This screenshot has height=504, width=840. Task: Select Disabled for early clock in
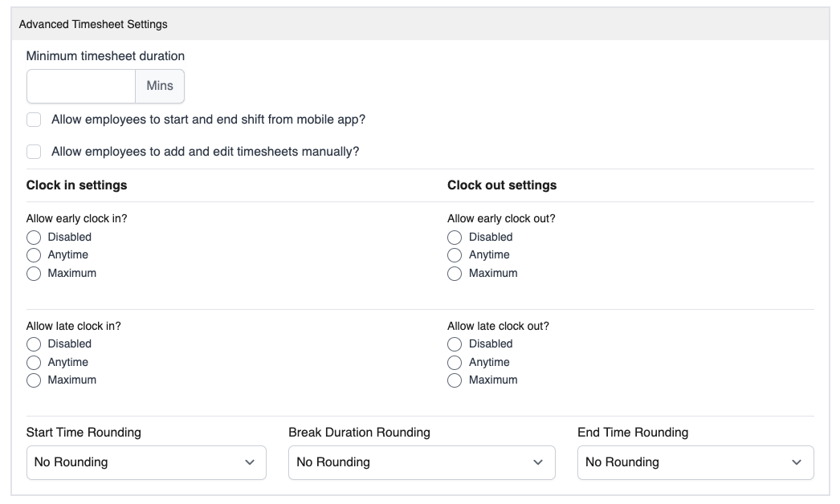tap(34, 238)
